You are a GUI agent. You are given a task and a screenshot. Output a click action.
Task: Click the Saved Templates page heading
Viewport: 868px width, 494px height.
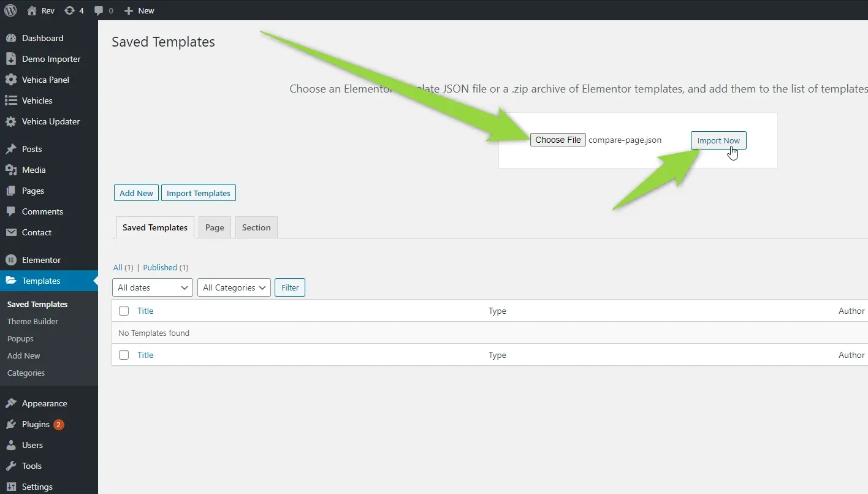click(163, 42)
